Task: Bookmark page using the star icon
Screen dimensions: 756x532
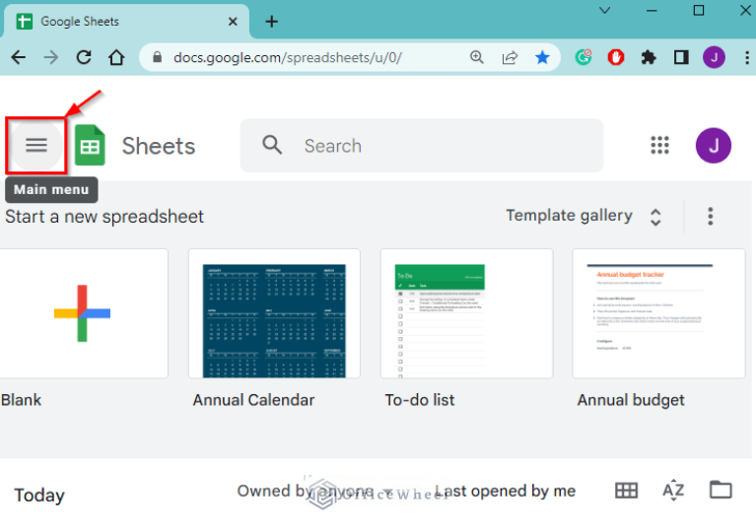Action: pos(542,57)
